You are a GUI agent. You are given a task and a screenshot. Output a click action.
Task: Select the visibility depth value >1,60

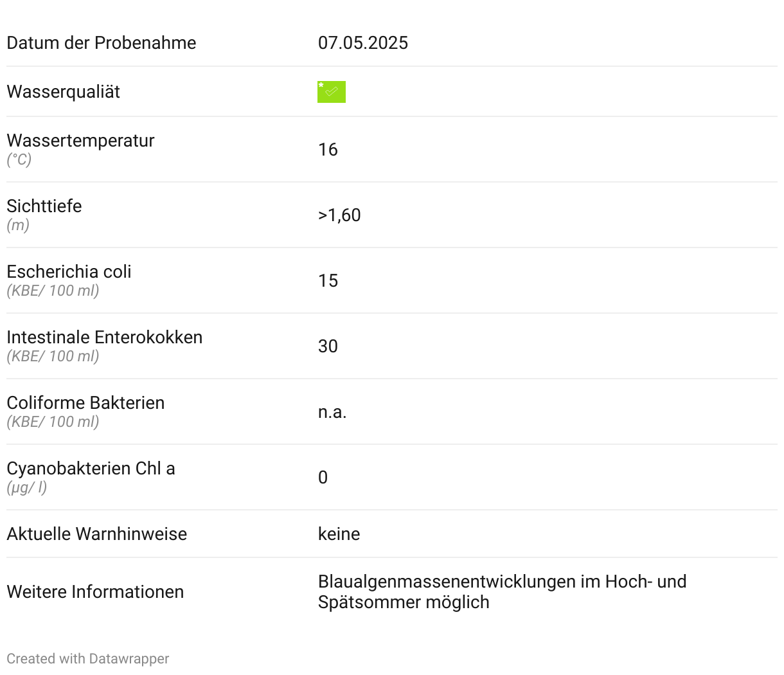(339, 215)
